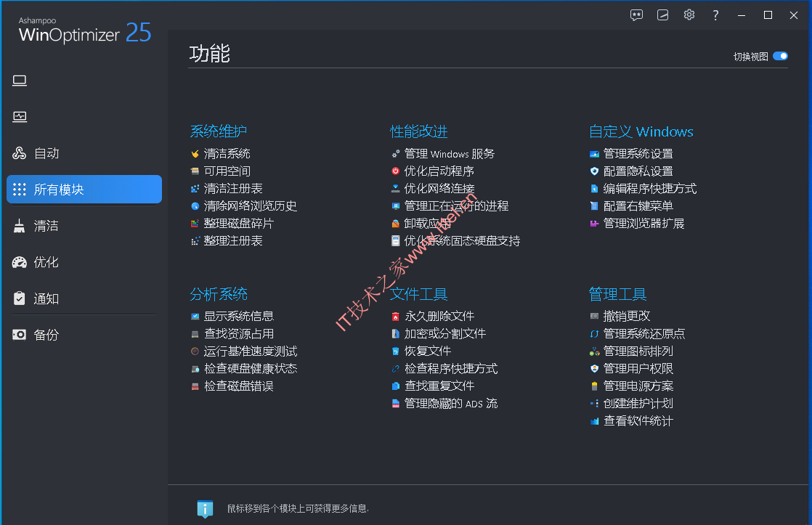
Task: Open 编辑程序快捷方式 module
Action: (x=650, y=189)
